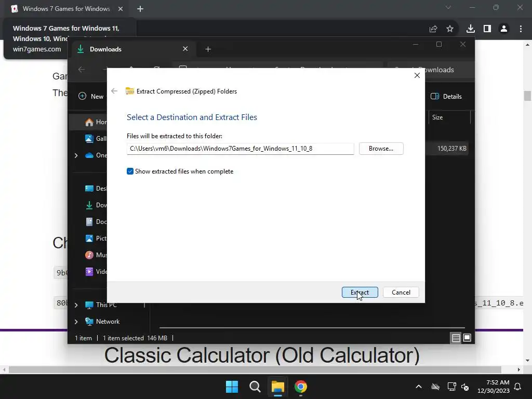Open Chrome tab search dropdown
The height and width of the screenshot is (399, 532).
click(x=448, y=7)
